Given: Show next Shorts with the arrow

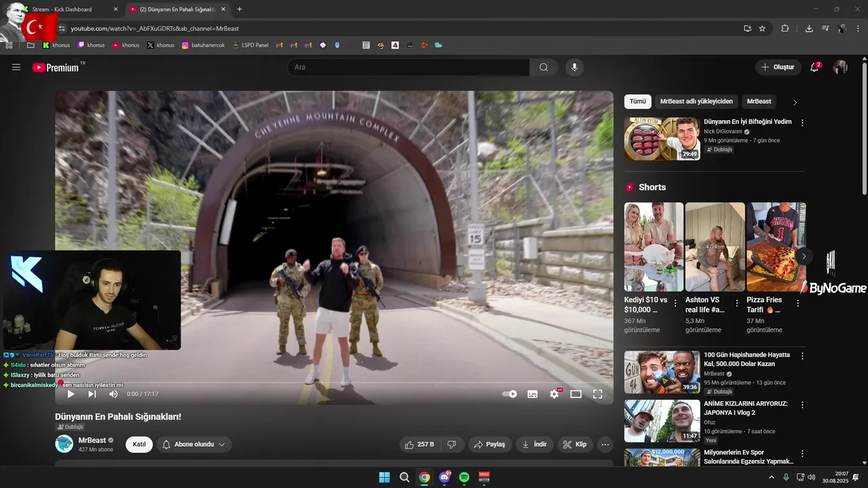Looking at the screenshot, I should [804, 256].
